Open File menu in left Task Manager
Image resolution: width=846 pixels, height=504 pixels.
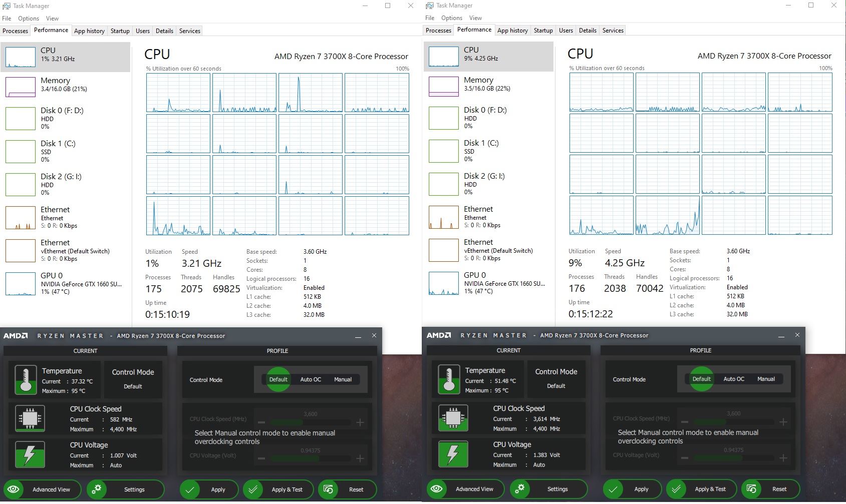[x=7, y=19]
